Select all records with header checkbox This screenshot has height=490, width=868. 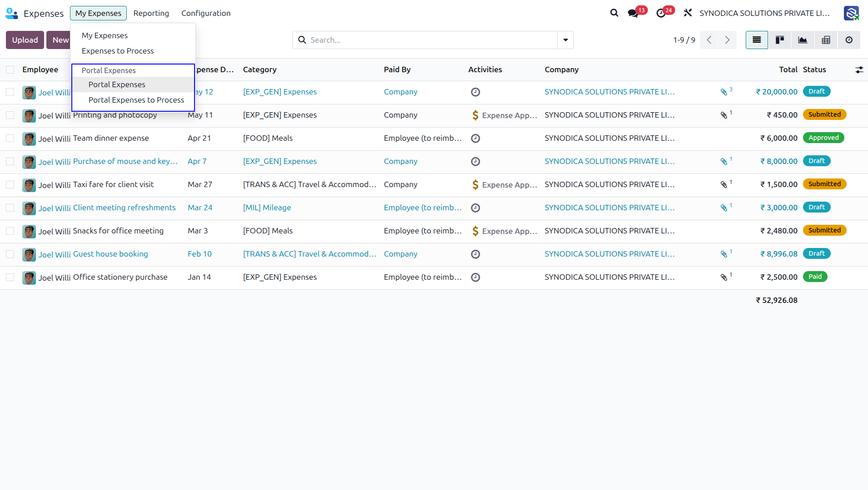[x=10, y=69]
